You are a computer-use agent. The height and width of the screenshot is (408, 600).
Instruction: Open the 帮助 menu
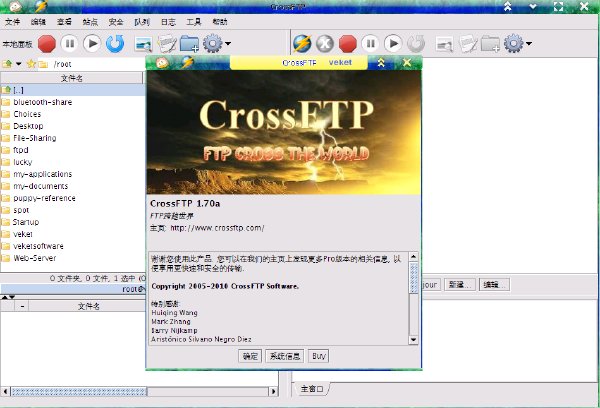point(220,22)
